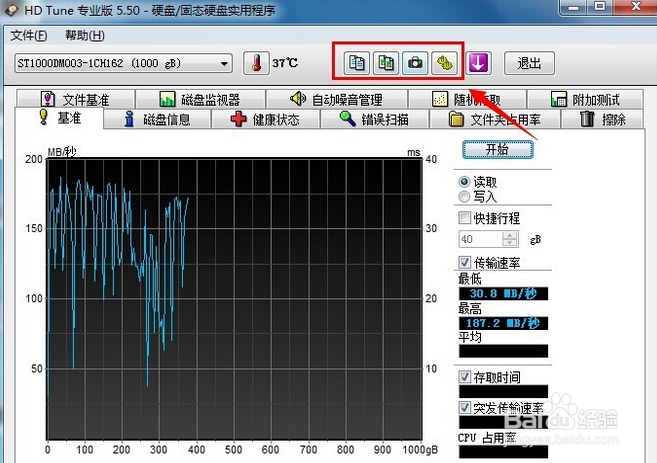Image resolution: width=657 pixels, height=463 pixels.
Task: Click the thermometer temperature icon
Action: (258, 63)
